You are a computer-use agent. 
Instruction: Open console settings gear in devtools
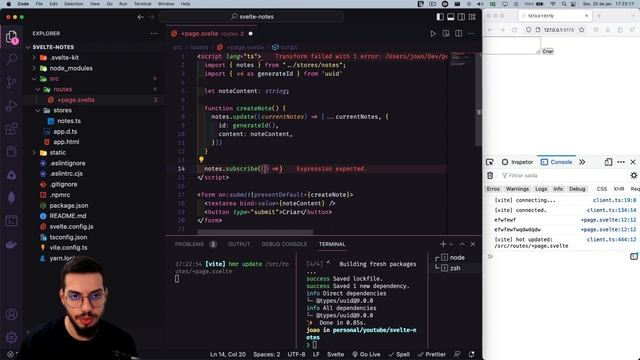coord(633,176)
